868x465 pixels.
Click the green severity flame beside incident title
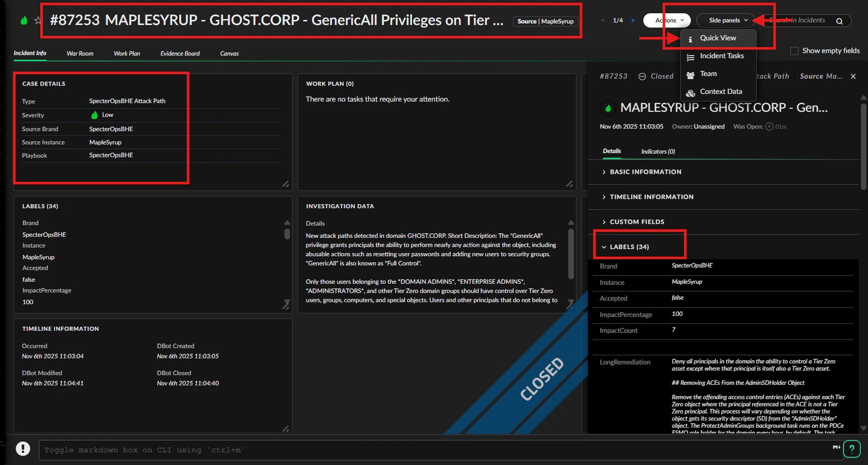23,20
